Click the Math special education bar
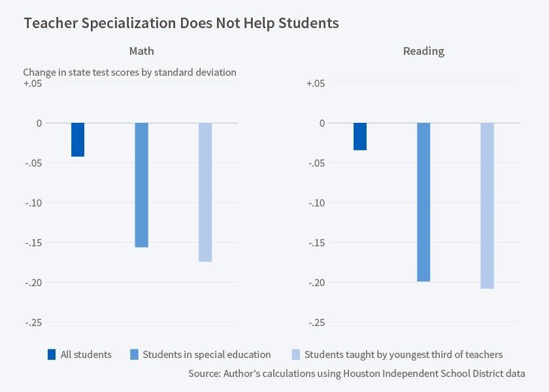549x392 pixels. tap(142, 185)
